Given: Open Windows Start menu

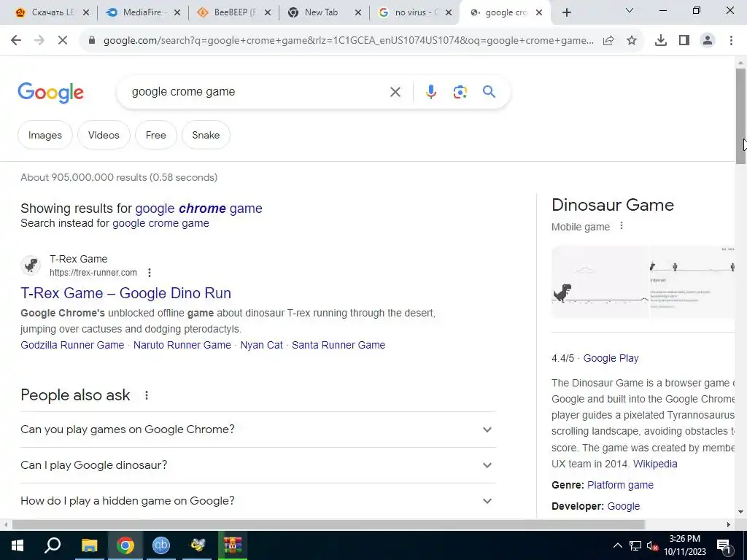Looking at the screenshot, I should 18,545.
